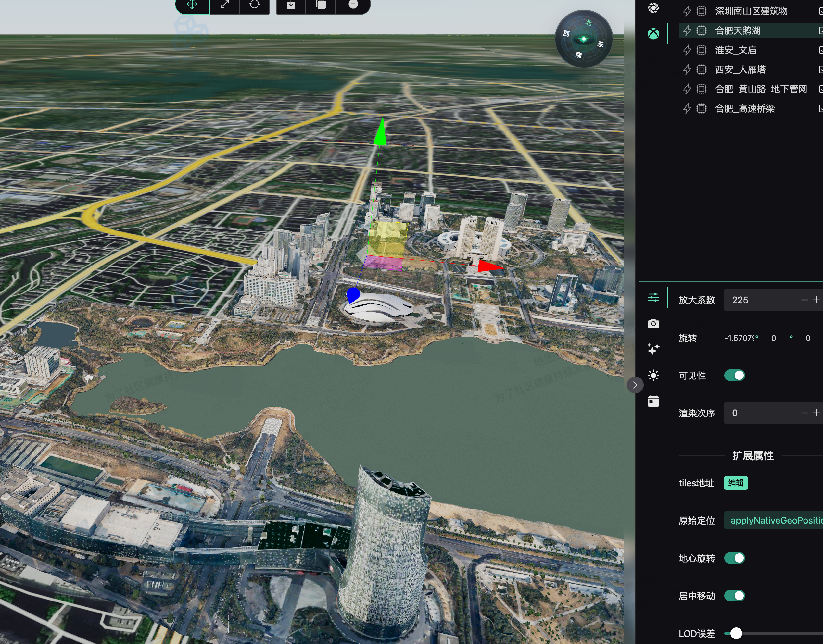Open the camera panel in sidebar
823x644 pixels.
653,324
